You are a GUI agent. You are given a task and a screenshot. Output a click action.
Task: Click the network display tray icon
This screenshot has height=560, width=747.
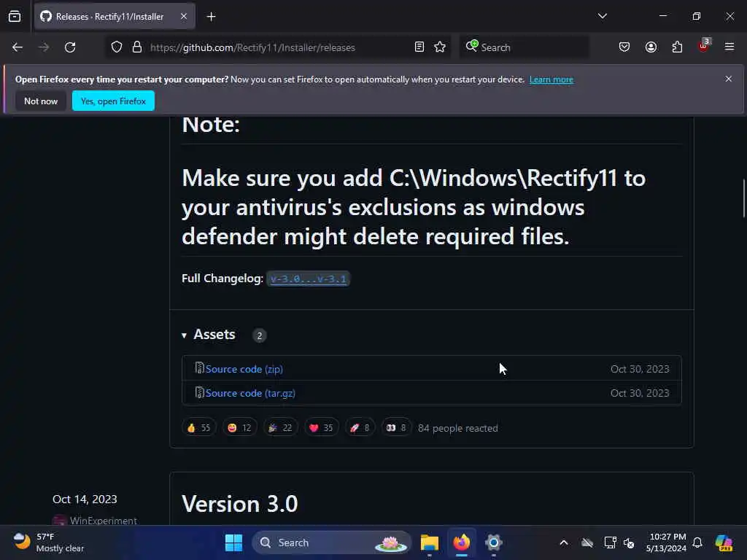pyautogui.click(x=611, y=542)
